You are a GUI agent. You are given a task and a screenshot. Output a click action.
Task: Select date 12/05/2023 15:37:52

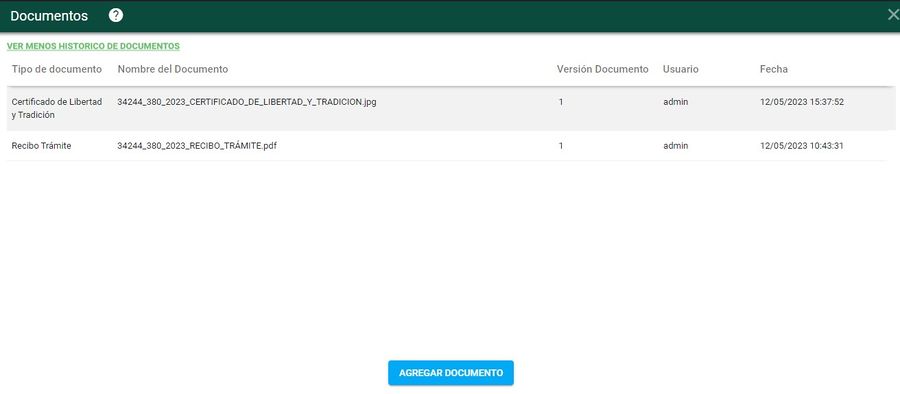802,102
